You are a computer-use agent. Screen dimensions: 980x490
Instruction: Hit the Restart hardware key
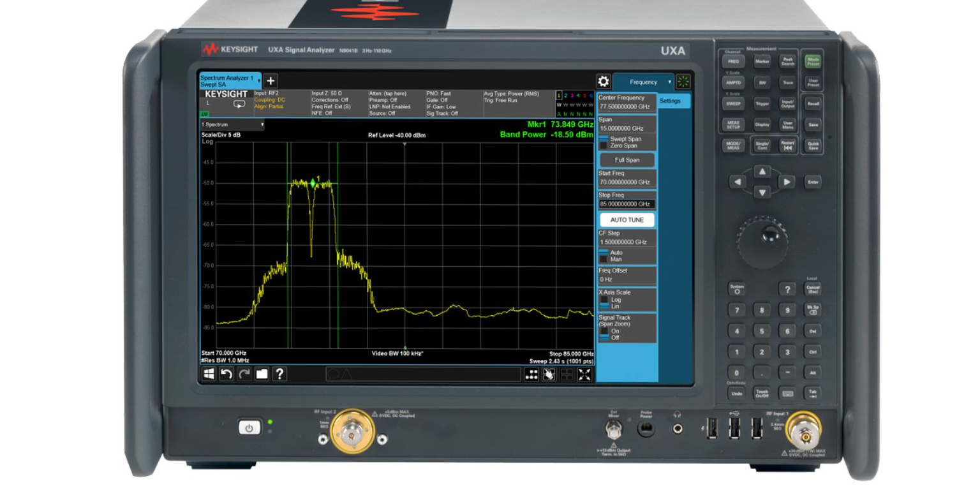click(x=788, y=145)
